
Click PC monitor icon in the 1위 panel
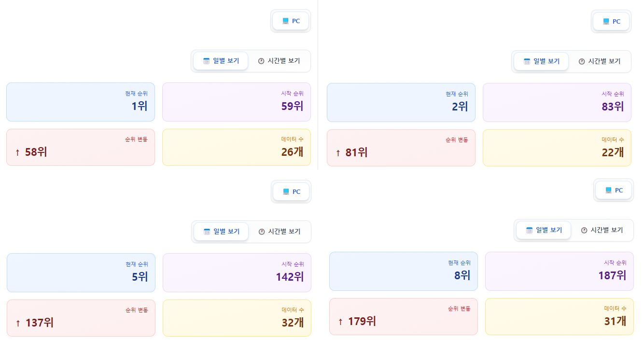(x=286, y=21)
